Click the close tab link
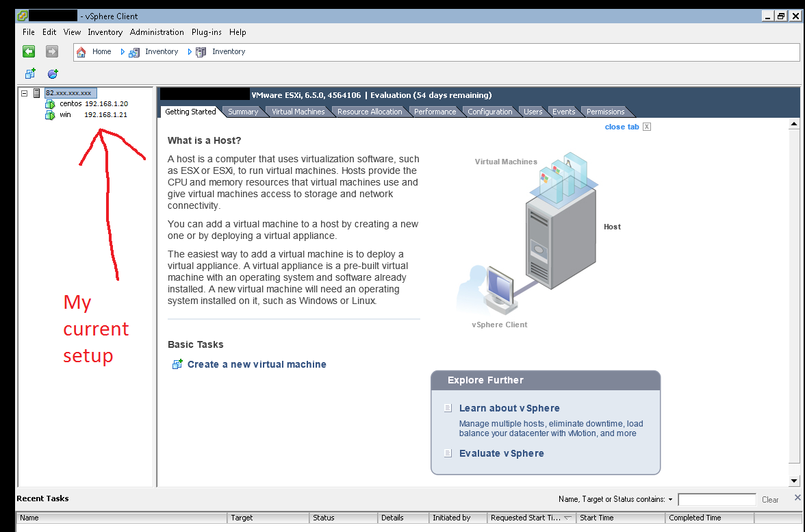The image size is (805, 532). 622,127
